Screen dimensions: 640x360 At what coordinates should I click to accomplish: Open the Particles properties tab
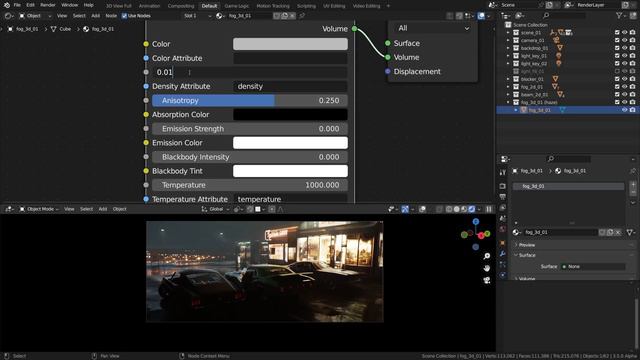[503, 264]
